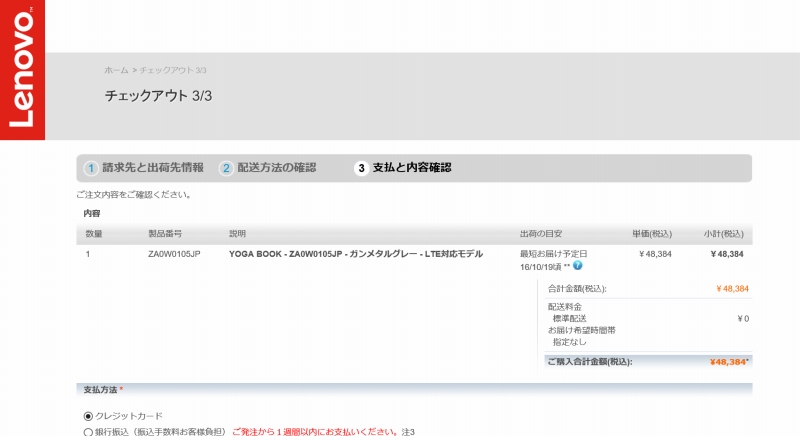Select クレジットカード payment radio button
800x436 pixels.
[x=88, y=417]
